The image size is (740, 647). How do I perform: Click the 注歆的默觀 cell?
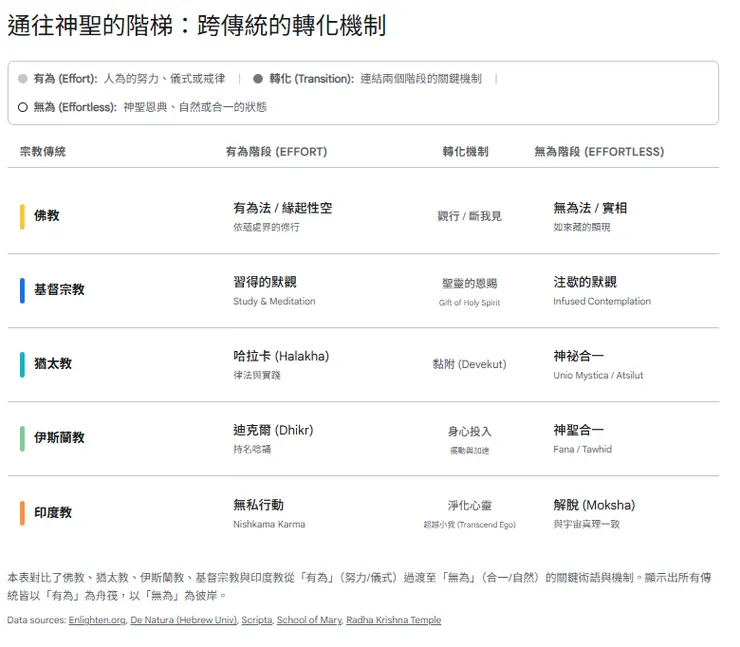[585, 282]
